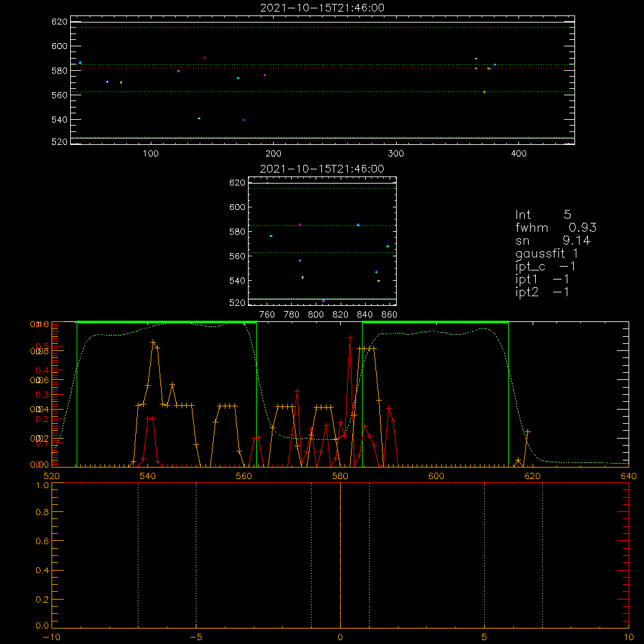Click the 580 x-axis label of profile plot
Viewport: 644px width, 644px height.
(340, 476)
